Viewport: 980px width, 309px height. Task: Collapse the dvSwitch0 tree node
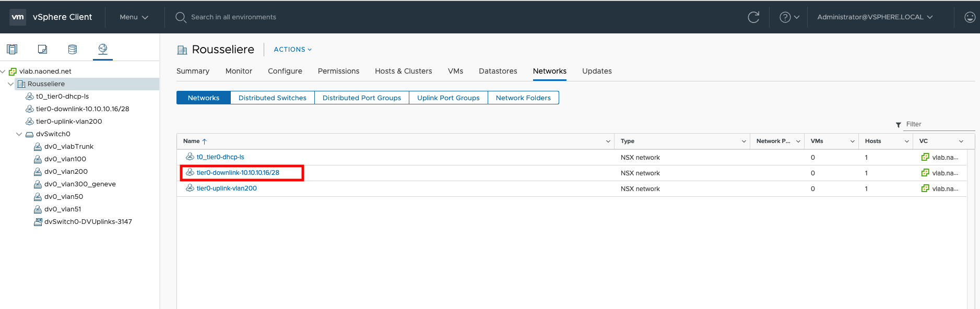[19, 134]
